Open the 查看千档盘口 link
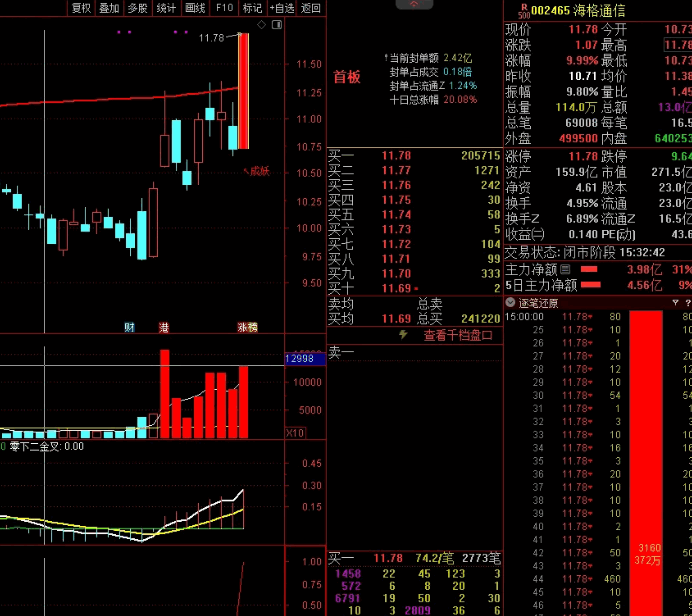692x616 pixels. click(x=458, y=335)
